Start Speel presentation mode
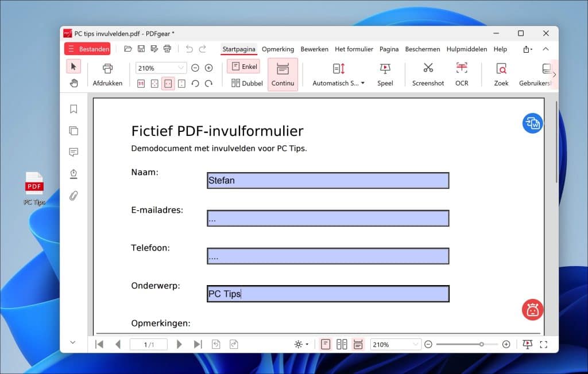This screenshot has width=588, height=374. (385, 75)
